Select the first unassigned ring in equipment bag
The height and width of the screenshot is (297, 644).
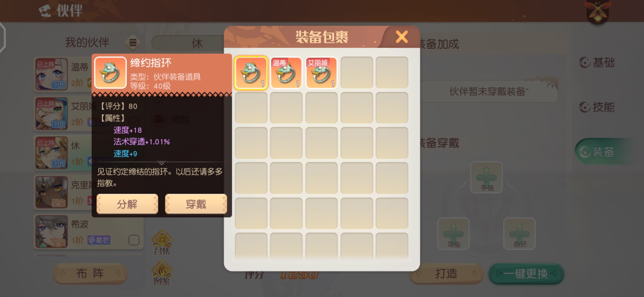pos(251,73)
